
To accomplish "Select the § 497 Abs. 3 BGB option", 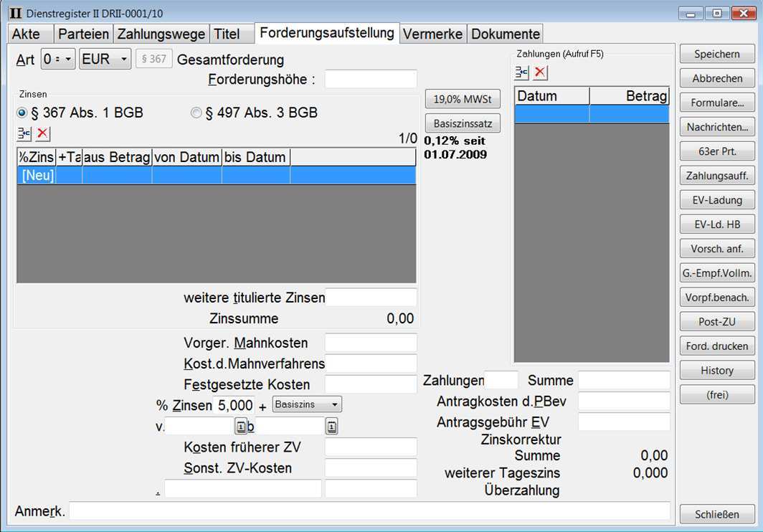I will tap(196, 113).
